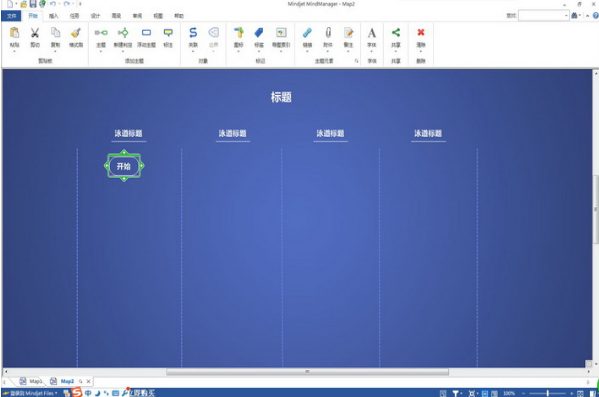599x397 pixels.
Task: Click the Relationship S-shaped arrow icon
Action: [193, 33]
